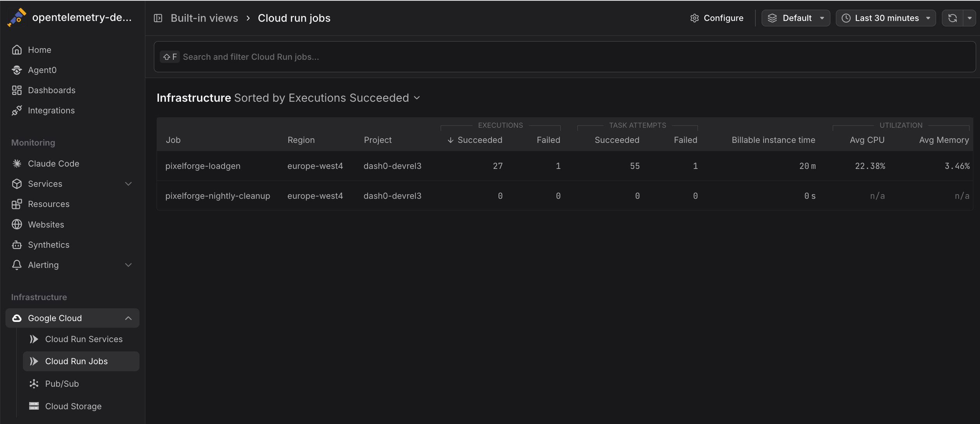Sort by Avg CPU column
Image resolution: width=980 pixels, height=424 pixels.
867,140
